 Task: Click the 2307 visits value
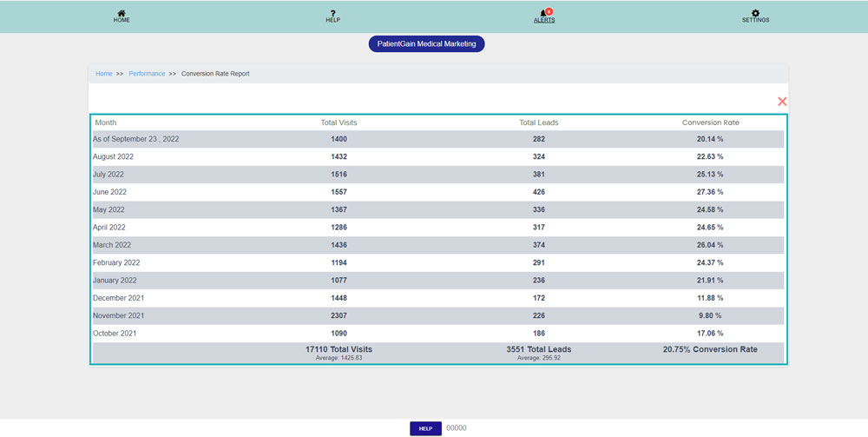click(x=339, y=315)
